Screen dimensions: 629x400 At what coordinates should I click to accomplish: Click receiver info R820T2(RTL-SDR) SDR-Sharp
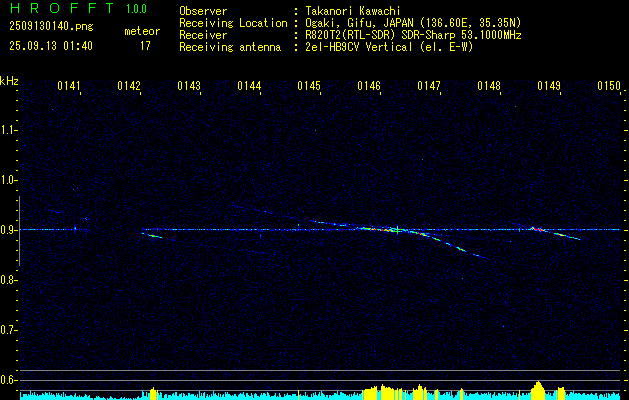380,35
